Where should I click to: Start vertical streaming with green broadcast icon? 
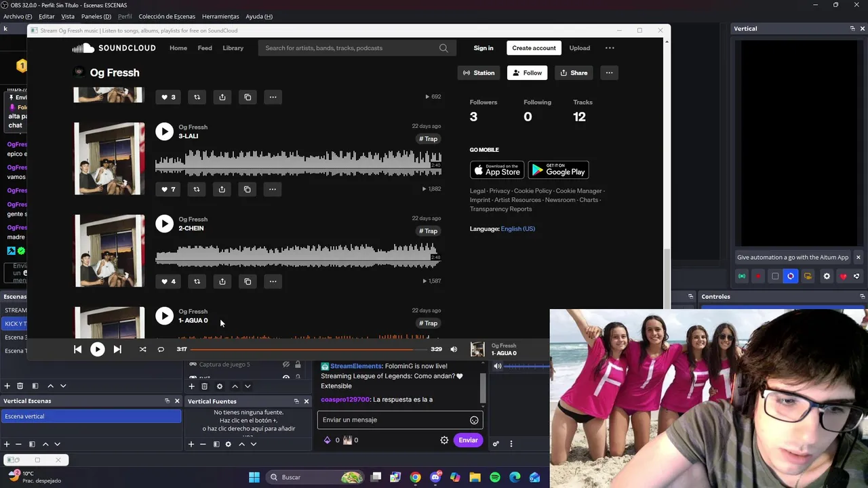(x=742, y=276)
